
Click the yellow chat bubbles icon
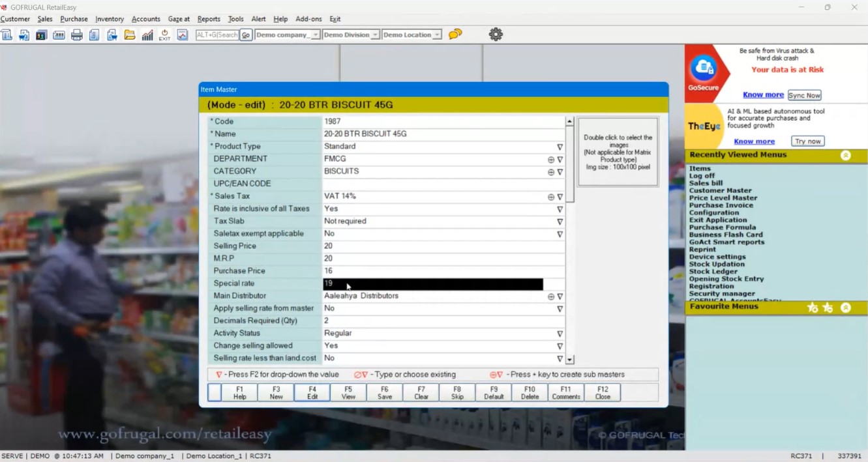tap(455, 34)
